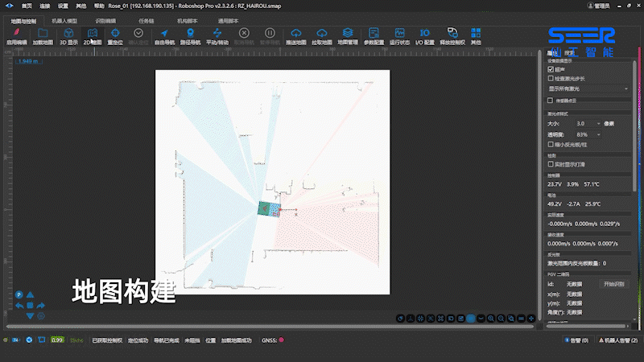Screen dimensions: 644x362
Task: Click the 开始识别 button
Action: 616,284
